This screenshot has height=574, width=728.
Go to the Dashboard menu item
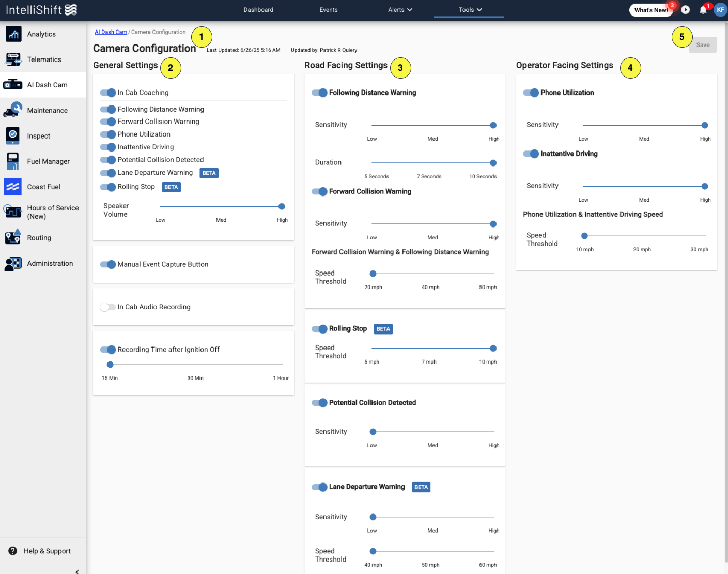[x=258, y=9]
